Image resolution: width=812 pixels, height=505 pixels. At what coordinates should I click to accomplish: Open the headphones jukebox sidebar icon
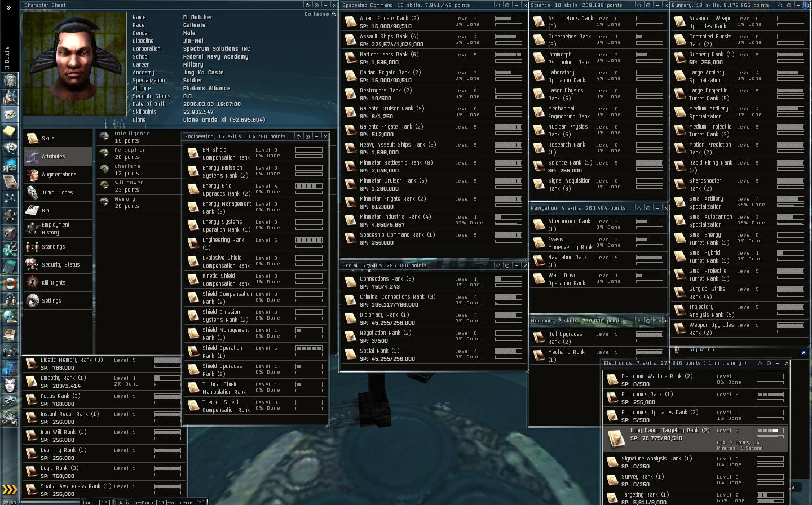point(10,351)
